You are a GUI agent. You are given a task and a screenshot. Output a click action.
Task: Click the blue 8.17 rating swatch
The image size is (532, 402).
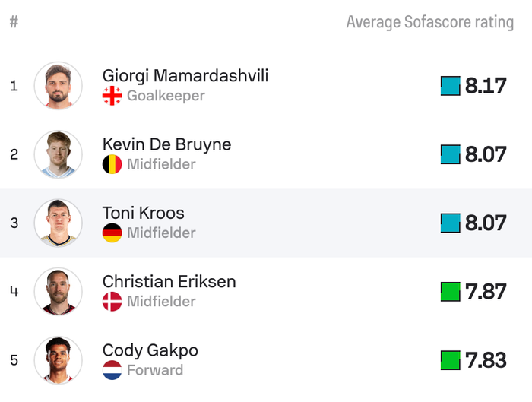click(451, 86)
